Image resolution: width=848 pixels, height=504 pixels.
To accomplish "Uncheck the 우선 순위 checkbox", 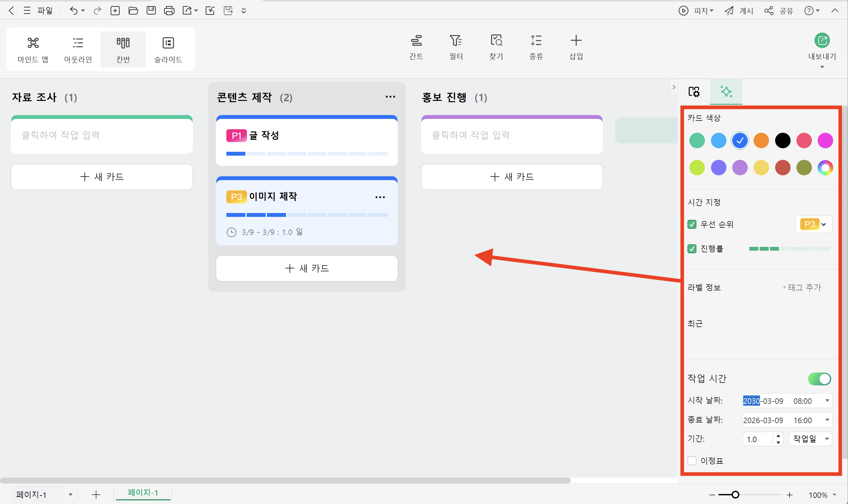I will [x=693, y=224].
